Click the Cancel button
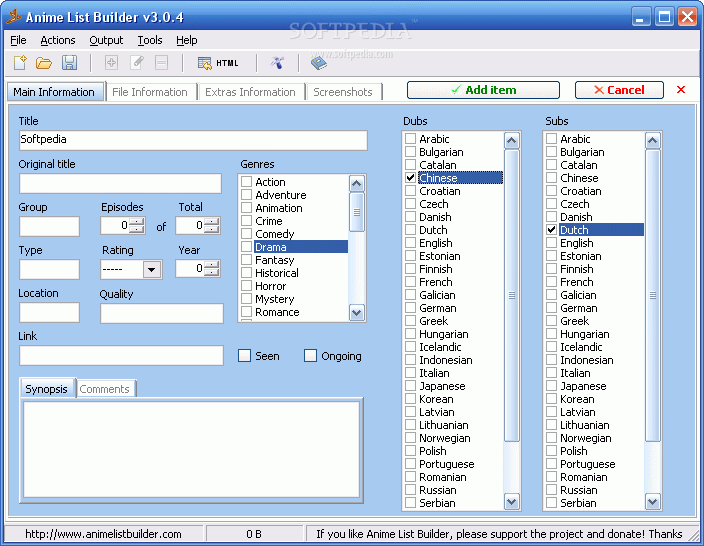Image resolution: width=704 pixels, height=546 pixels. click(619, 90)
